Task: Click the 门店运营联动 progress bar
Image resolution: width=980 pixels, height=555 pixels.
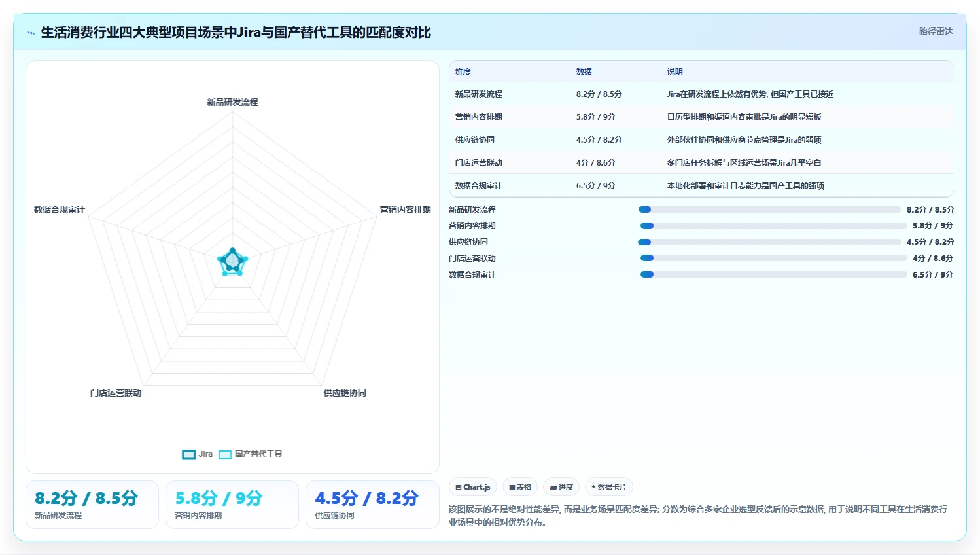Action: (x=773, y=258)
